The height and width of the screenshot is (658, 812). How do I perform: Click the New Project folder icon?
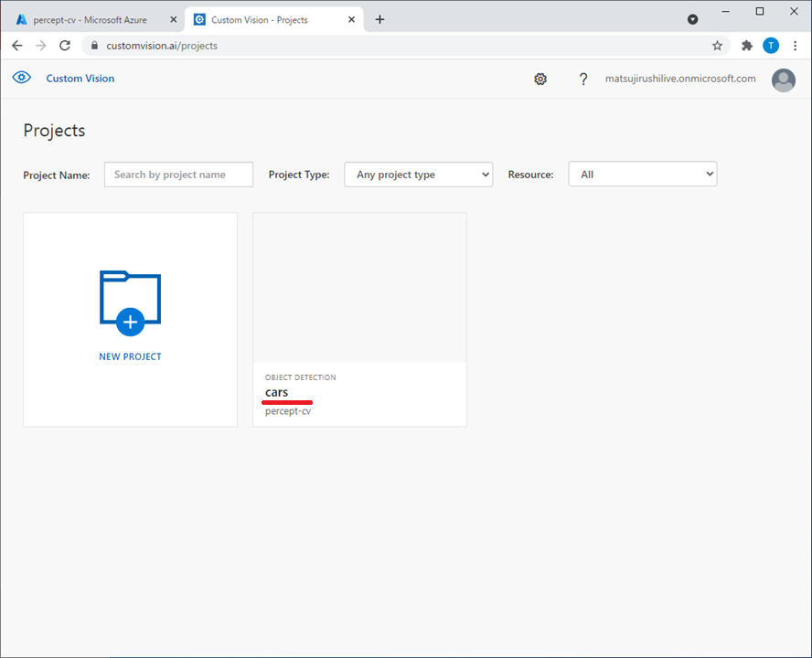pos(130,302)
